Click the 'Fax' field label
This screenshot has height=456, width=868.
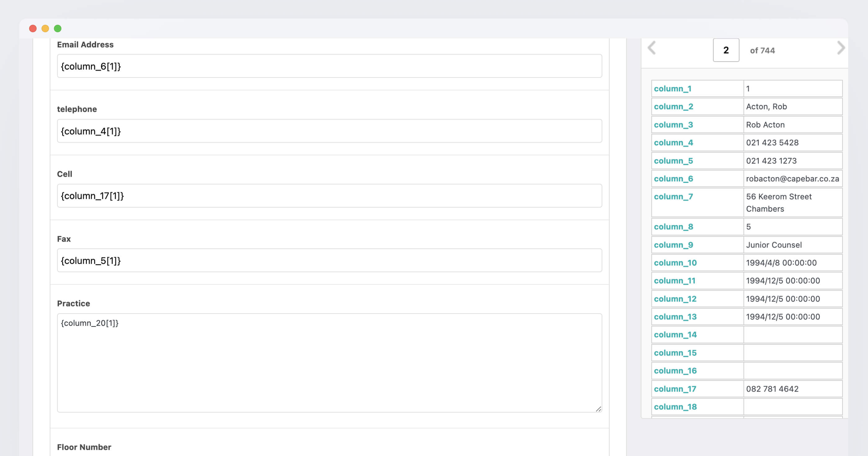tap(64, 239)
